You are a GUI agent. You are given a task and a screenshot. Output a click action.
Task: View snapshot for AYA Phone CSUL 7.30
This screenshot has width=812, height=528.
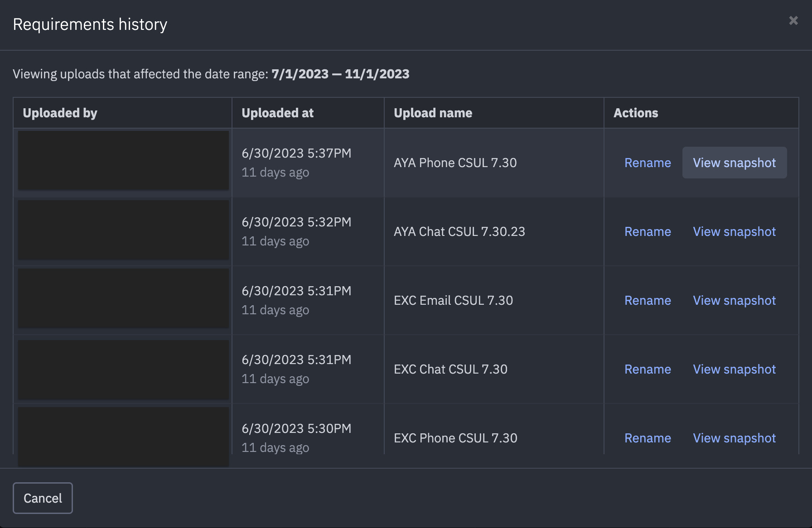click(x=734, y=163)
